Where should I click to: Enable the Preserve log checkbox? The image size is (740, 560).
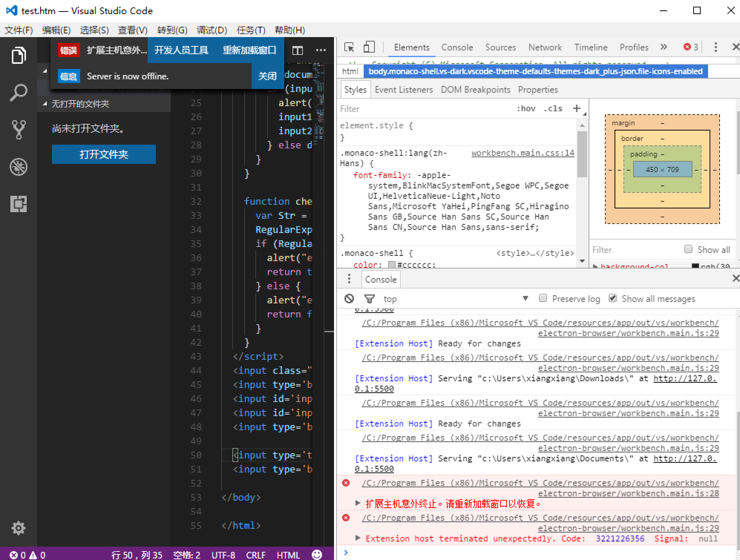pyautogui.click(x=543, y=298)
